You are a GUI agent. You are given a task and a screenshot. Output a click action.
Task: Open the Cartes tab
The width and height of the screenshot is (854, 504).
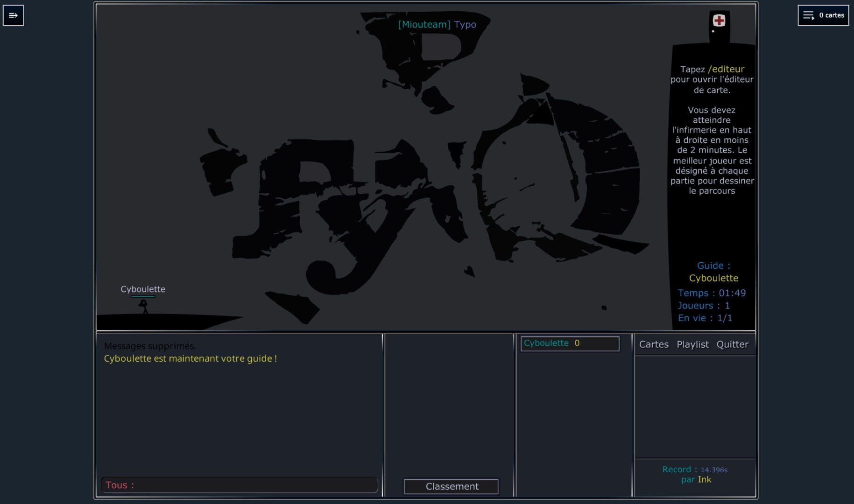click(x=653, y=344)
